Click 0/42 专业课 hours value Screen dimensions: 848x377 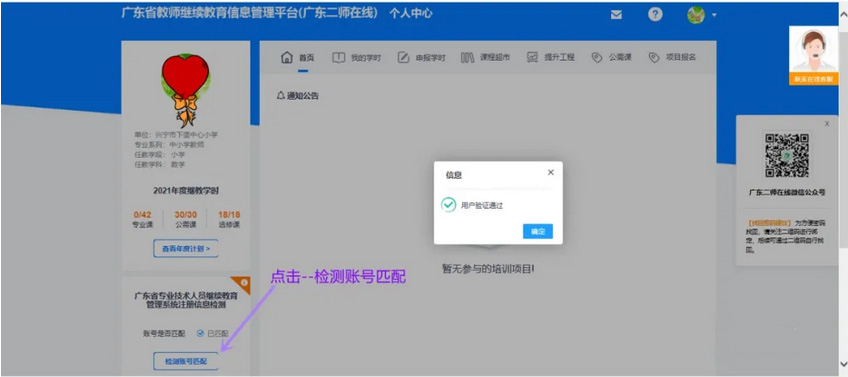pos(142,215)
